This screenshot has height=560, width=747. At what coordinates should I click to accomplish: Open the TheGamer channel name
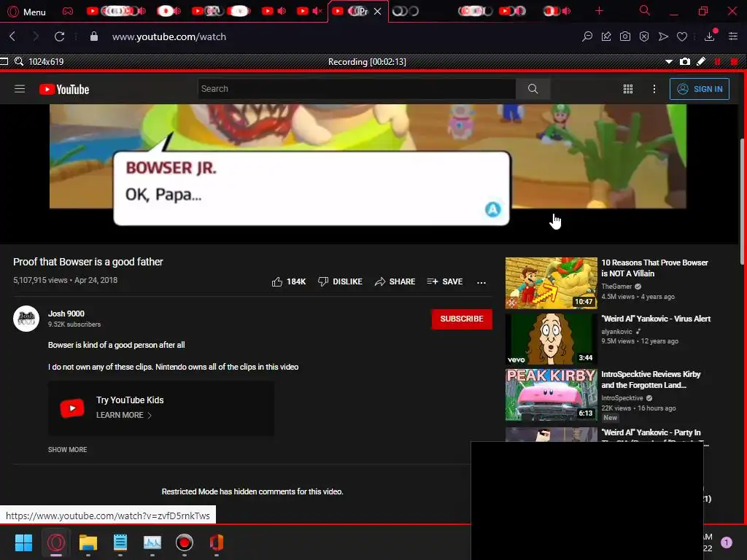[x=616, y=286]
